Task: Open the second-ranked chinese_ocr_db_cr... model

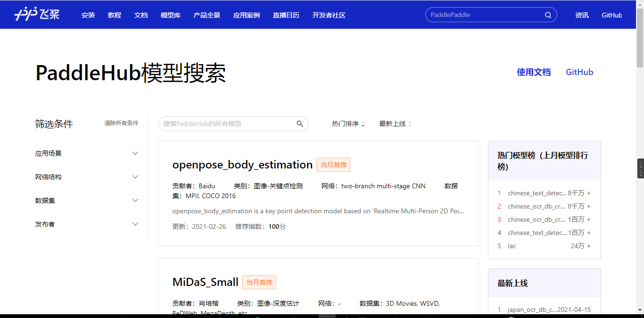Action: click(x=537, y=206)
